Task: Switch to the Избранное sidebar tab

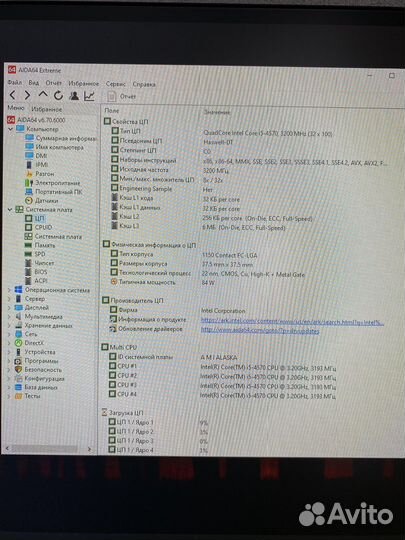Action: click(46, 109)
